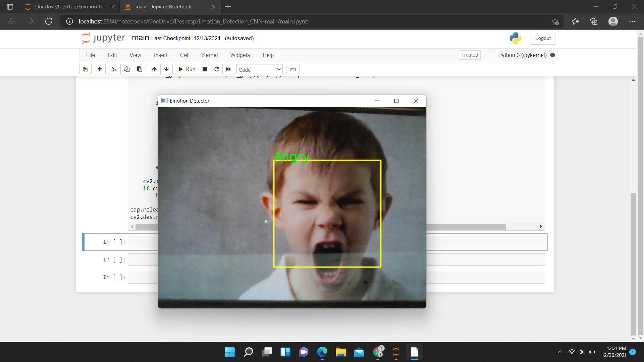Screen dimensions: 644x362
Task: Interrupt the kernel with stop icon
Action: pos(205,69)
